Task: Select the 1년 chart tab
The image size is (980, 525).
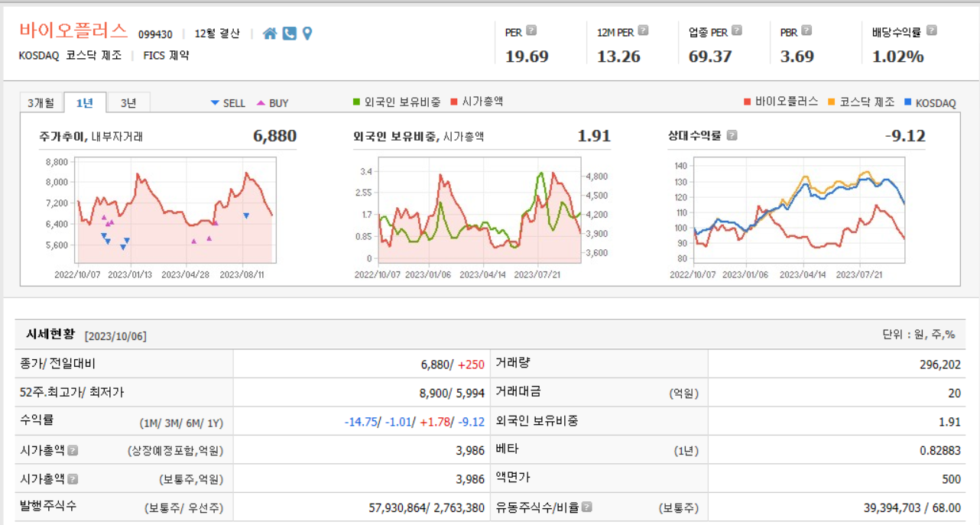Action: 85,102
